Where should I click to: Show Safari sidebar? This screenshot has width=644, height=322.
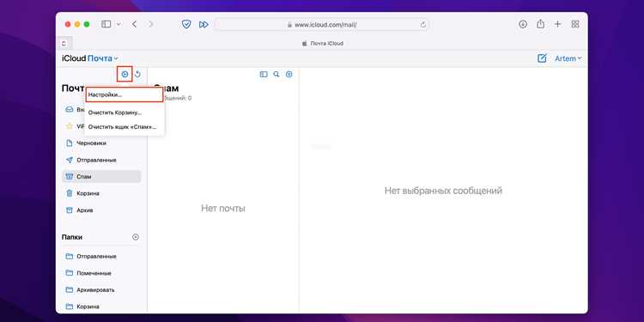106,24
